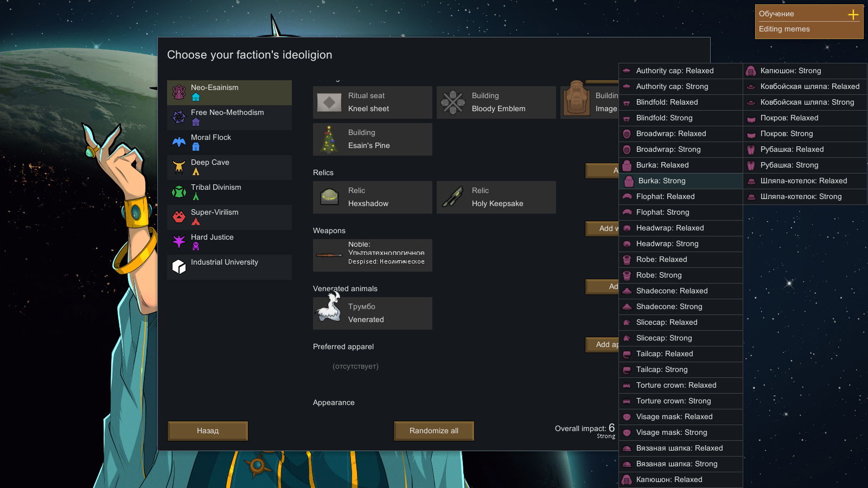This screenshot has width=868, height=488.
Task: Select Authority cap: Relaxed menu entry
Action: (681, 71)
